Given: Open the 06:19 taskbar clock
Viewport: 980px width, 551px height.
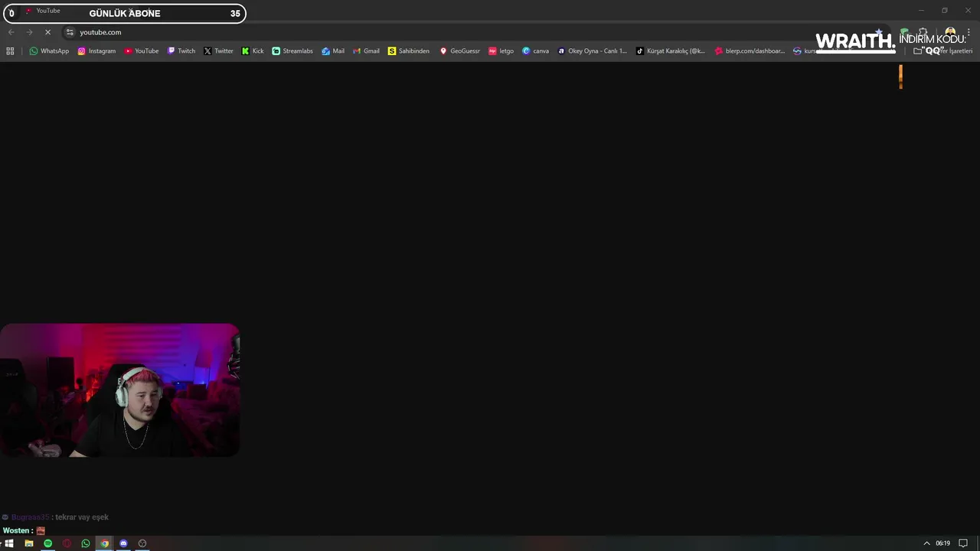Looking at the screenshot, I should tap(942, 543).
